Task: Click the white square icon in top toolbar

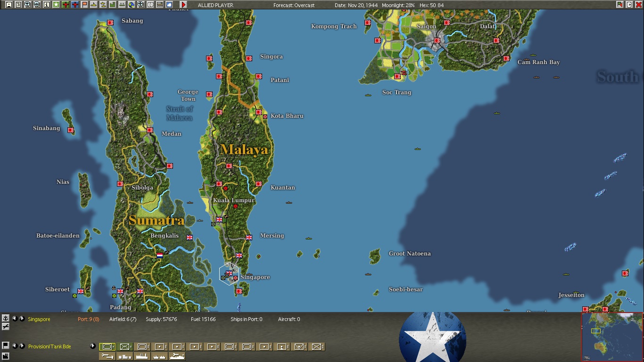Action: point(8,5)
